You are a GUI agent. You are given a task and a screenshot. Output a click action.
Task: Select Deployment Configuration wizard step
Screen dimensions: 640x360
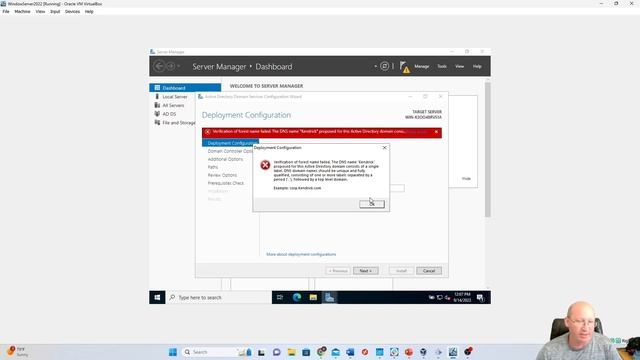[x=230, y=143]
